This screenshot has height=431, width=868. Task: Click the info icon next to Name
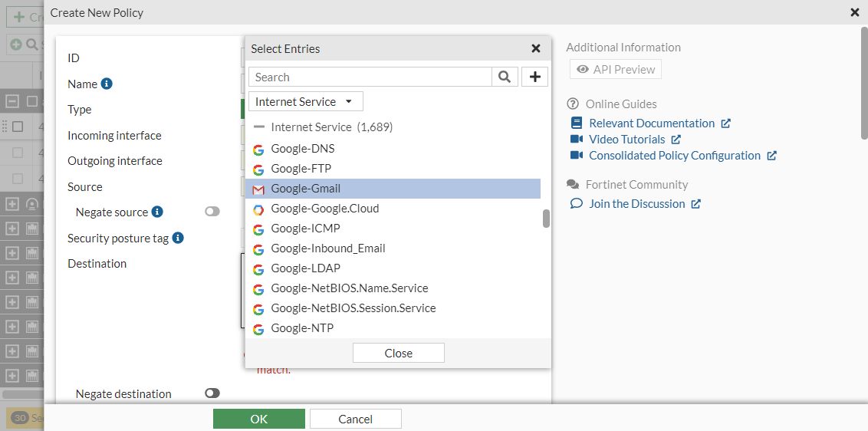[x=107, y=84]
